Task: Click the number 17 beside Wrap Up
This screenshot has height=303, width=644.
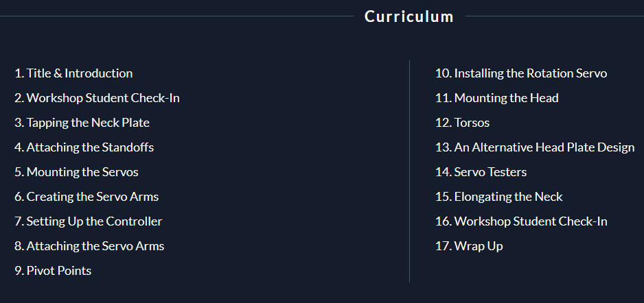Action: 443,246
